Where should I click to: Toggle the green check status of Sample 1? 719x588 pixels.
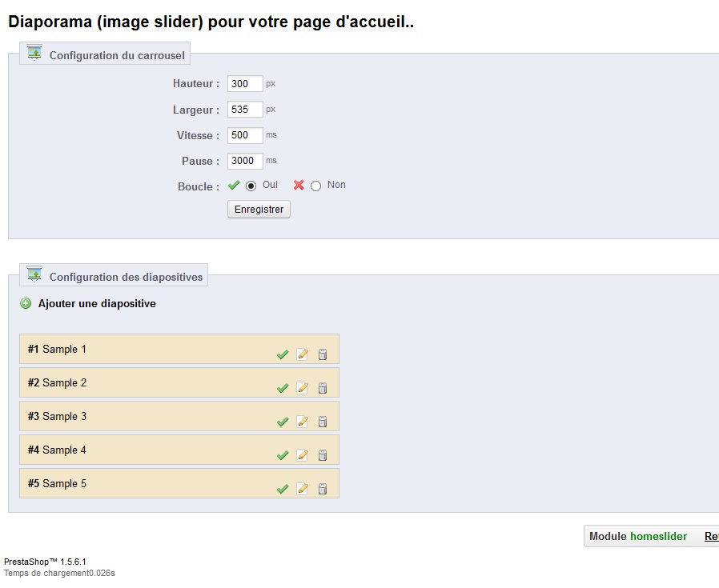click(283, 354)
